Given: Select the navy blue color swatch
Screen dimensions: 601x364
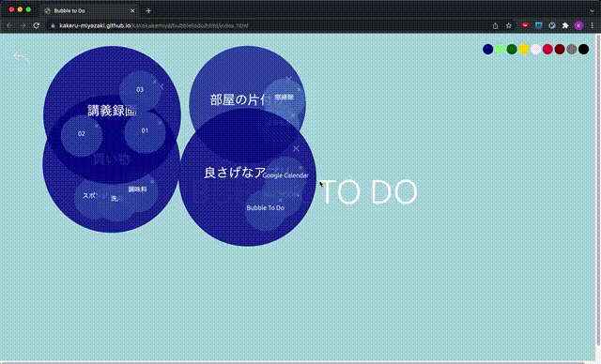Looking at the screenshot, I should (x=487, y=49).
